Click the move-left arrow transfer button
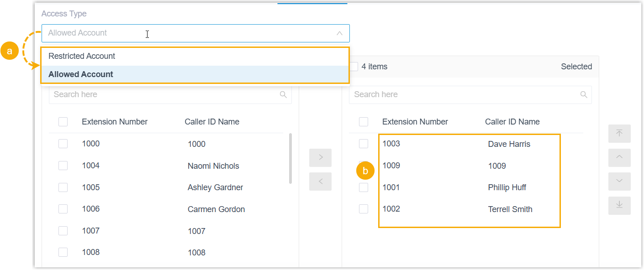Viewport: 644px width, 270px height. pos(320,182)
